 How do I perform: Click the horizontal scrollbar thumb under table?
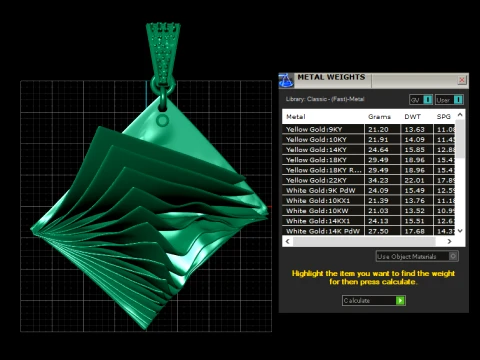pyautogui.click(x=364, y=241)
